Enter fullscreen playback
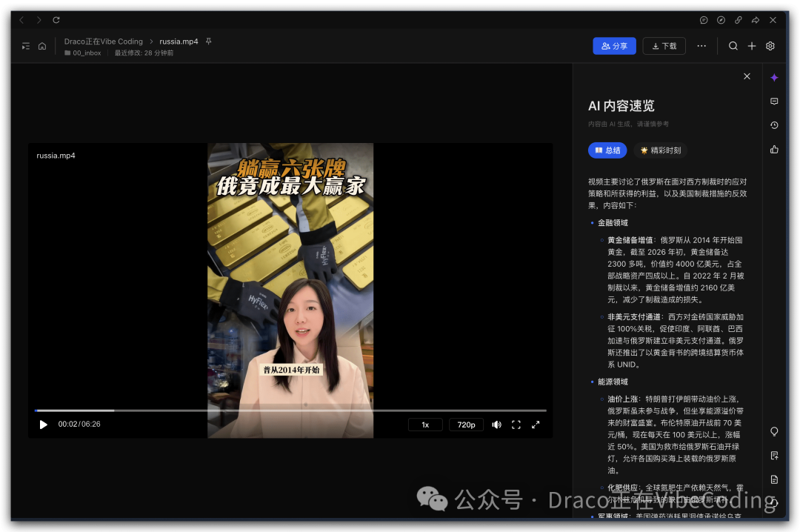 click(536, 425)
